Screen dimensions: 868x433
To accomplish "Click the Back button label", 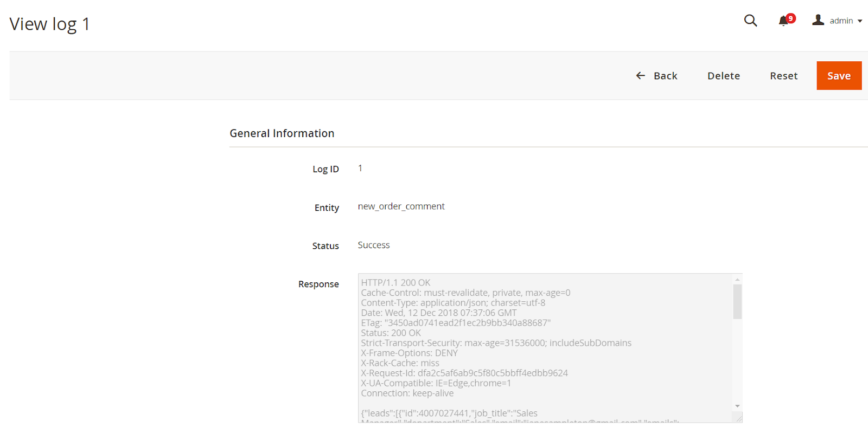I will pos(665,76).
